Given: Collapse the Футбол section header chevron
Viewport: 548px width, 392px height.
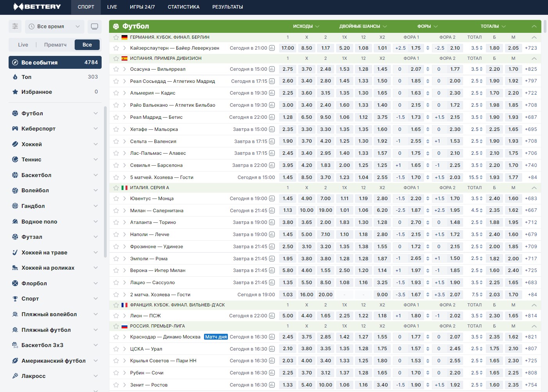Looking at the screenshot, I should point(534,26).
